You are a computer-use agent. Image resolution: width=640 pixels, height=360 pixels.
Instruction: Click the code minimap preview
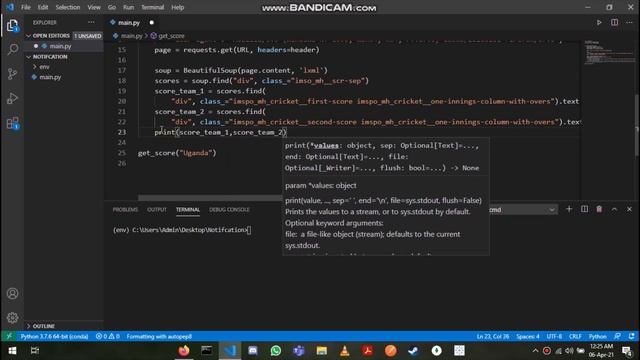coord(609,52)
